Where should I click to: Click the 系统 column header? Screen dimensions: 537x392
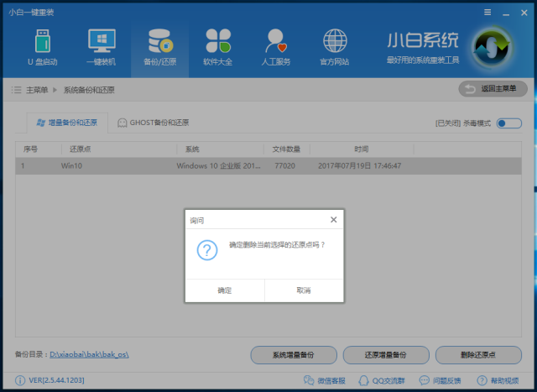(192, 149)
